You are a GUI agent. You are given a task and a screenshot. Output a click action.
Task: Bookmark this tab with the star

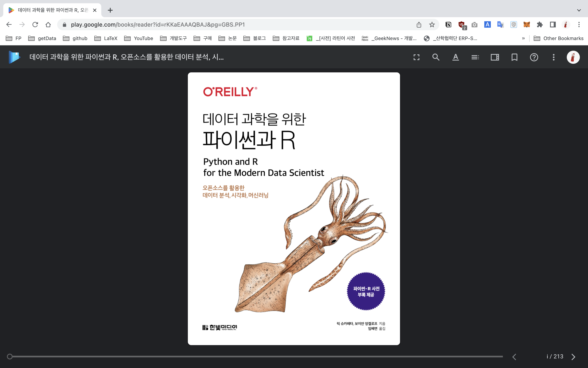432,25
